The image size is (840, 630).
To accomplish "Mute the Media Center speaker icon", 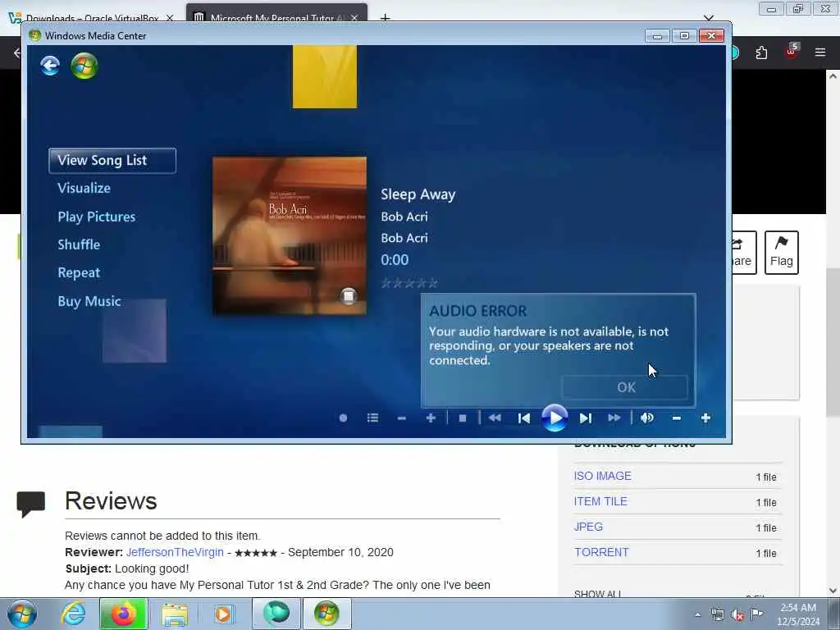I will click(647, 418).
